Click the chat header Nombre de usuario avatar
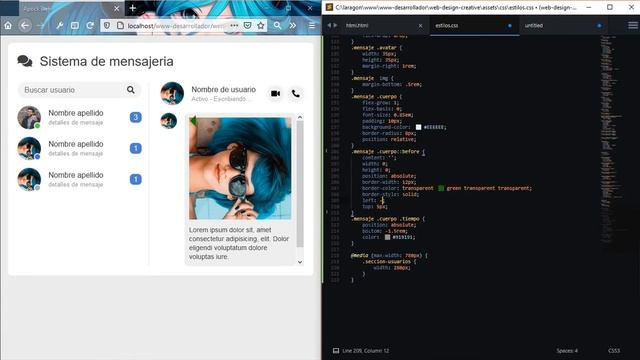 [x=172, y=93]
